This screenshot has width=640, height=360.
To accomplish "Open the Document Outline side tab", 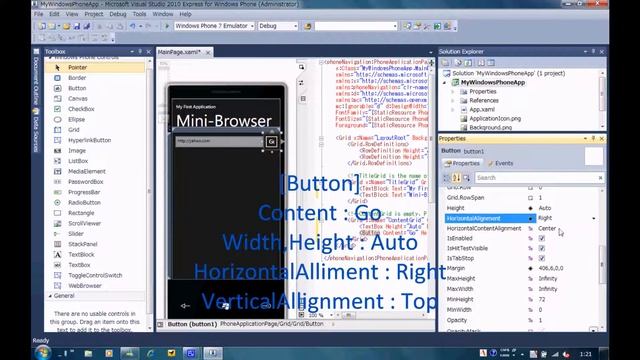I will click(x=36, y=78).
